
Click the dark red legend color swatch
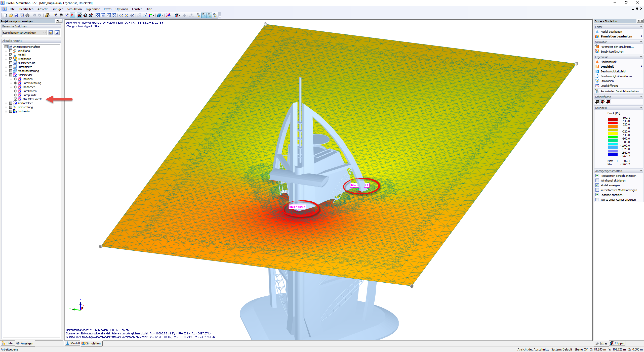pyautogui.click(x=613, y=119)
